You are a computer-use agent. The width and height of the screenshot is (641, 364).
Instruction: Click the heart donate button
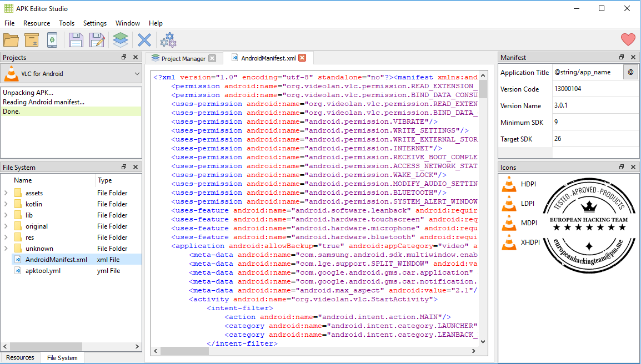pos(628,39)
